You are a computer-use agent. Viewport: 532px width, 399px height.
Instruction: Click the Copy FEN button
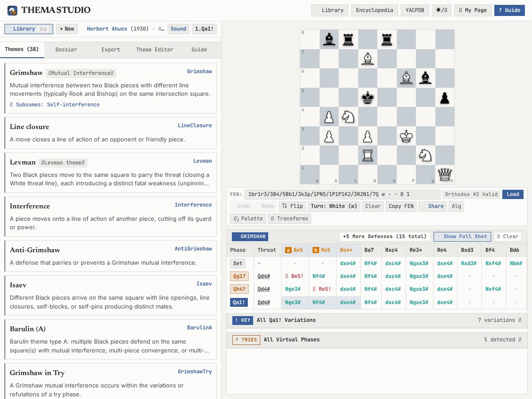(401, 206)
